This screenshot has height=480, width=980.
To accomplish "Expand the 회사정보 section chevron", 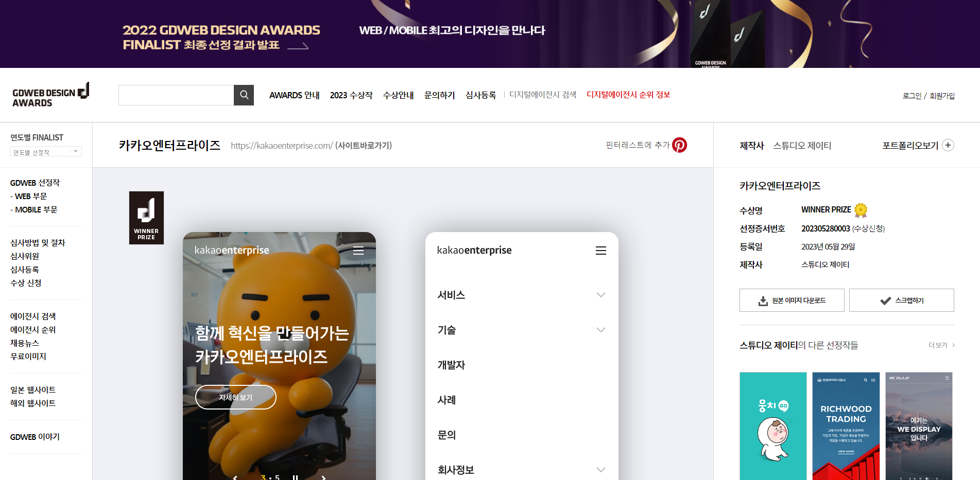I will [x=600, y=469].
